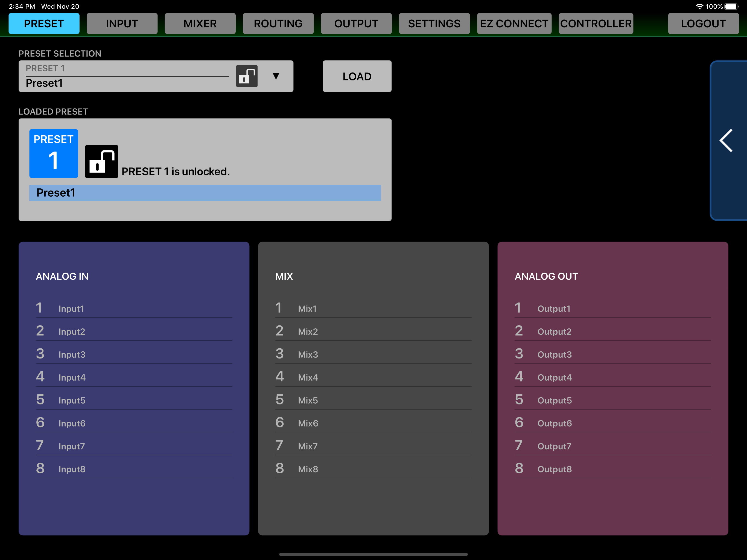
Task: Switch to the OUTPUT tab
Action: [x=356, y=24]
